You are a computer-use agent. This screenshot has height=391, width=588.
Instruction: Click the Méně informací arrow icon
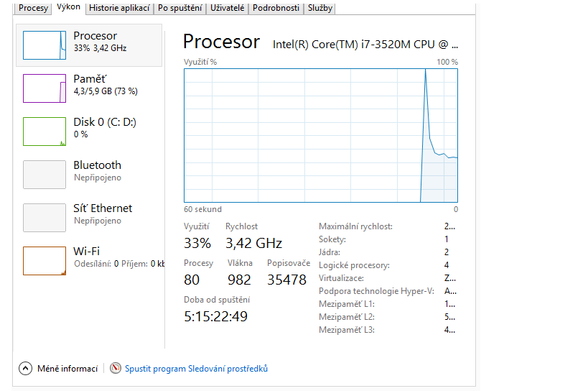click(x=26, y=369)
